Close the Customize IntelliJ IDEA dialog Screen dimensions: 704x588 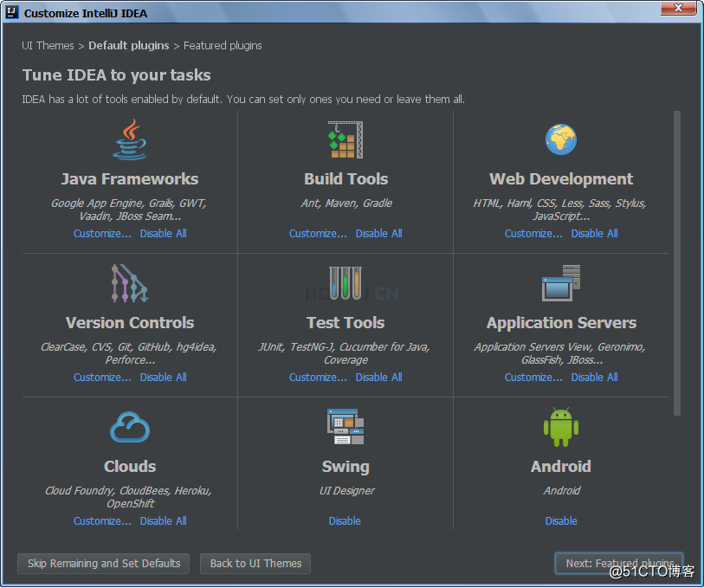[x=679, y=8]
